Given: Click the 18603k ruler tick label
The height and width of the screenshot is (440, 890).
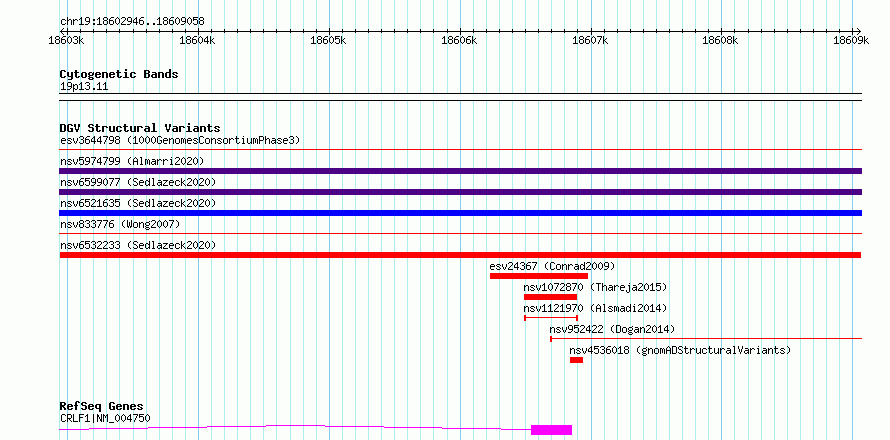Looking at the screenshot, I should 68,40.
